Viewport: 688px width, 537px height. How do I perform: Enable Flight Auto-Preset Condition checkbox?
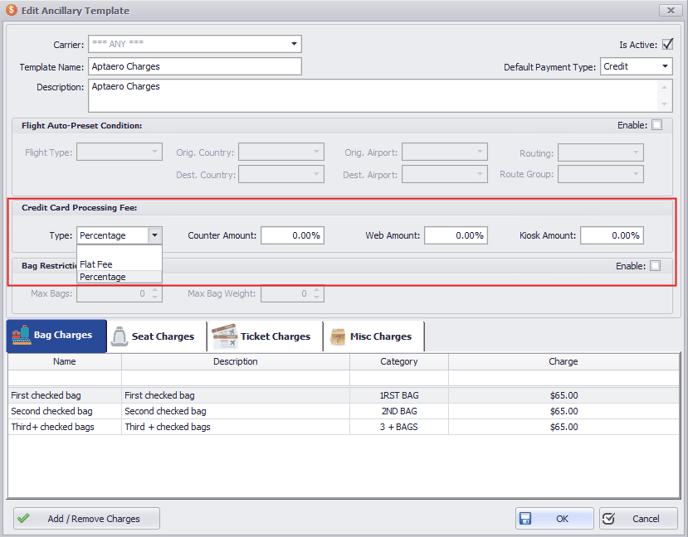coord(657,125)
